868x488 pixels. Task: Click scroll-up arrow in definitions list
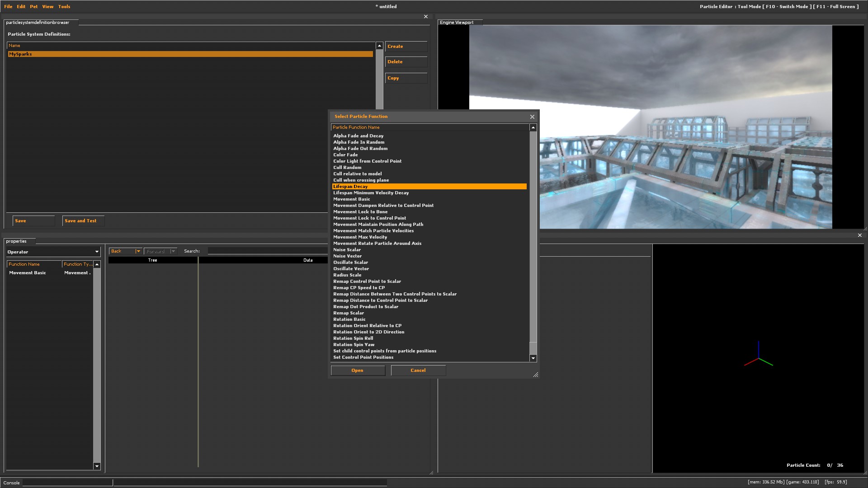pyautogui.click(x=379, y=46)
